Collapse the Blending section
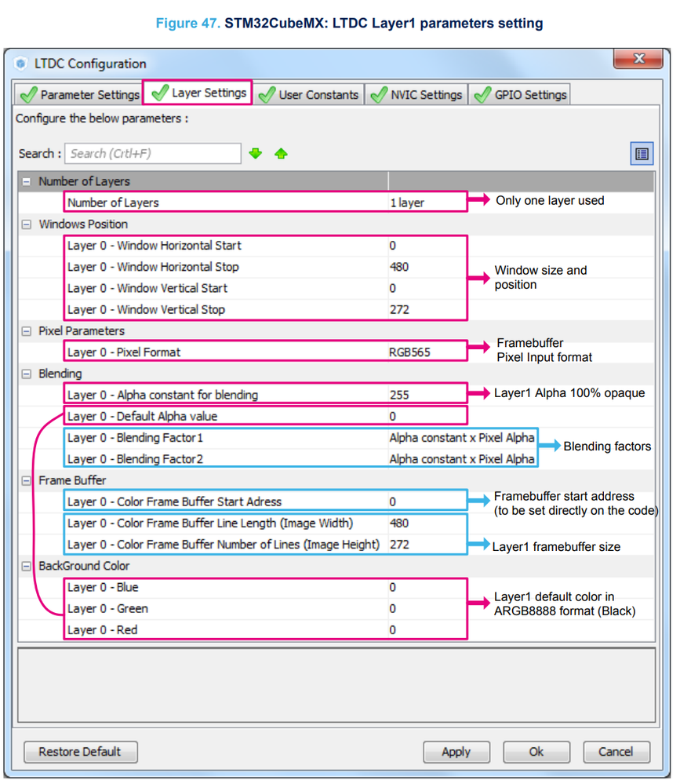The image size is (680, 784). tap(27, 374)
